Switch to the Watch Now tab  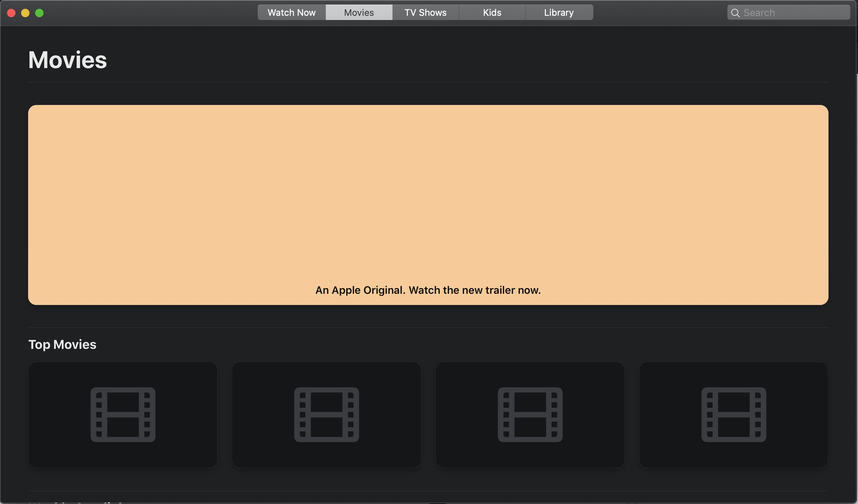tap(291, 13)
